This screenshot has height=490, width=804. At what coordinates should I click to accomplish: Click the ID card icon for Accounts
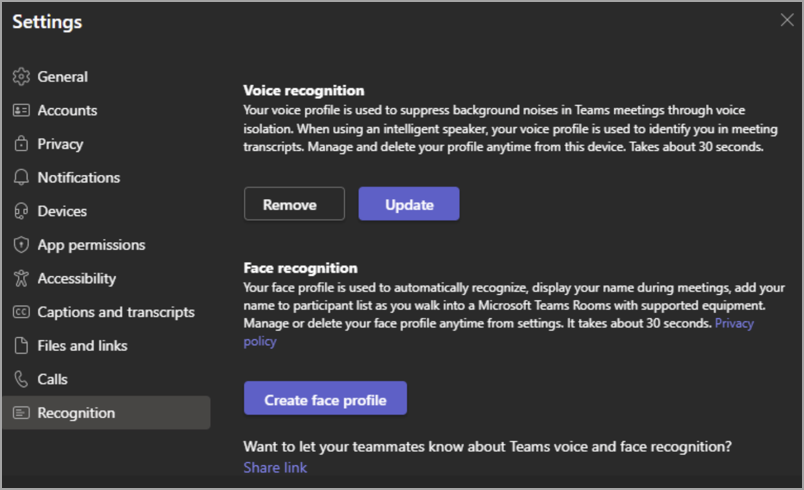coord(20,111)
